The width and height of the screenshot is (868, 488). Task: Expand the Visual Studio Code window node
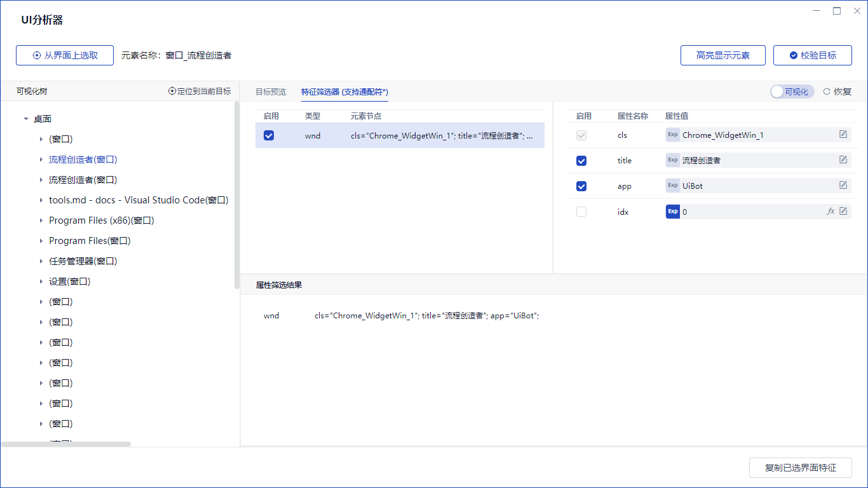[41, 200]
